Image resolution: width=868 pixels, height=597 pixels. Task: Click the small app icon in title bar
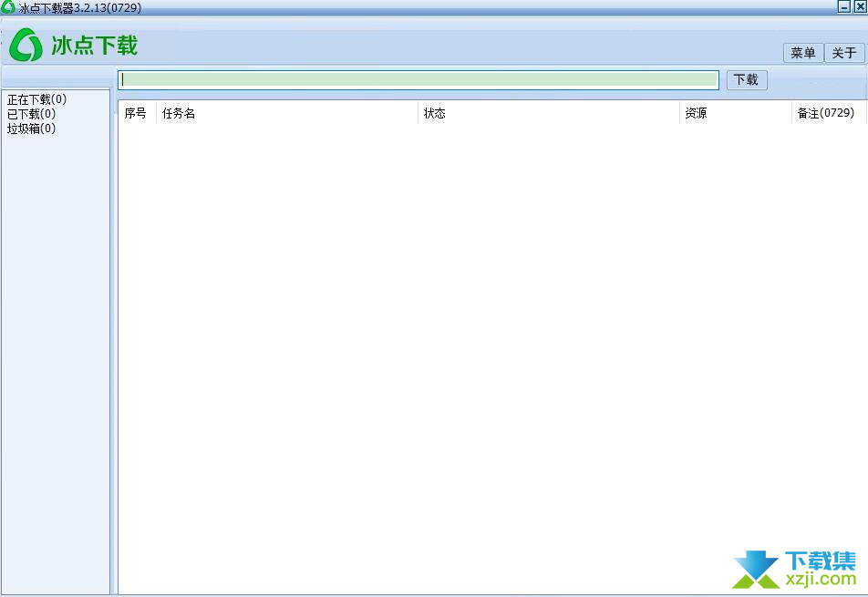(x=8, y=7)
